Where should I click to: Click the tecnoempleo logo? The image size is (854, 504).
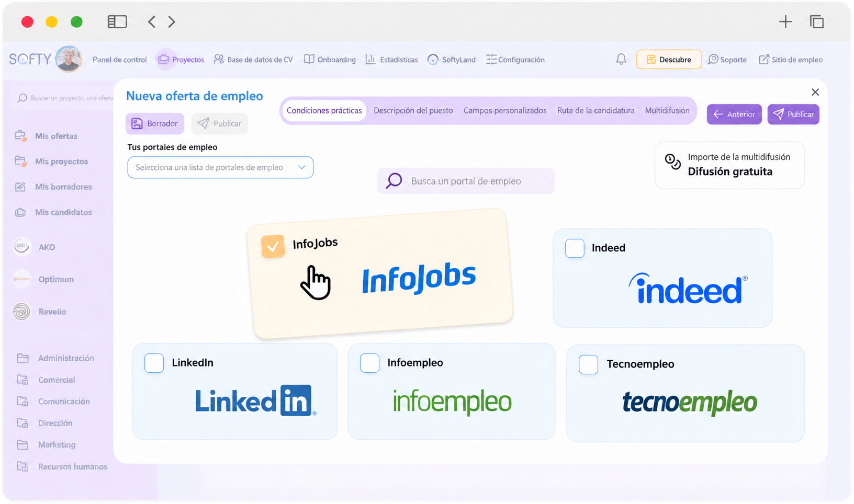coord(690,403)
